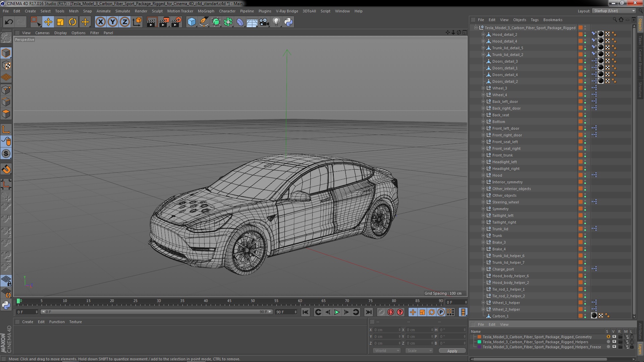The image size is (644, 362).
Task: Play the animation forward
Action: coord(337,312)
